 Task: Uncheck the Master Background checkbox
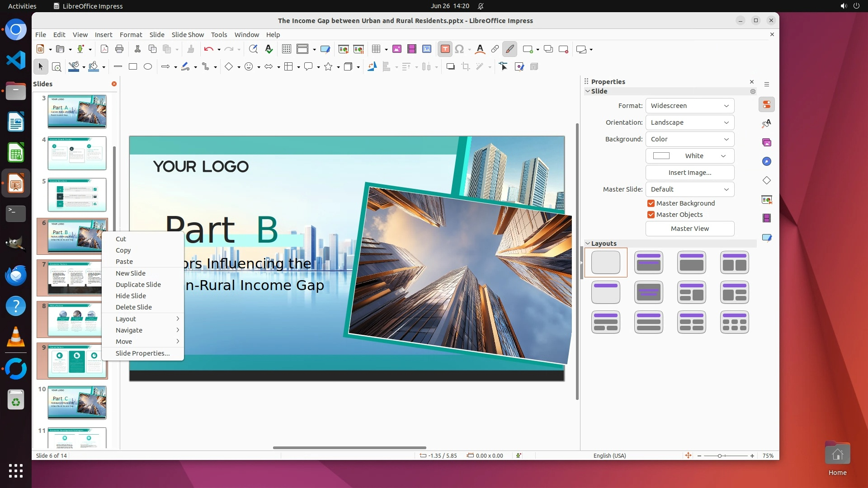[651, 203]
